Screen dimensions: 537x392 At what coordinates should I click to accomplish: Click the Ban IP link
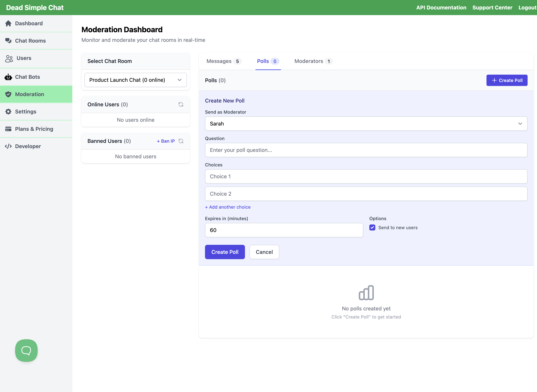(x=166, y=141)
